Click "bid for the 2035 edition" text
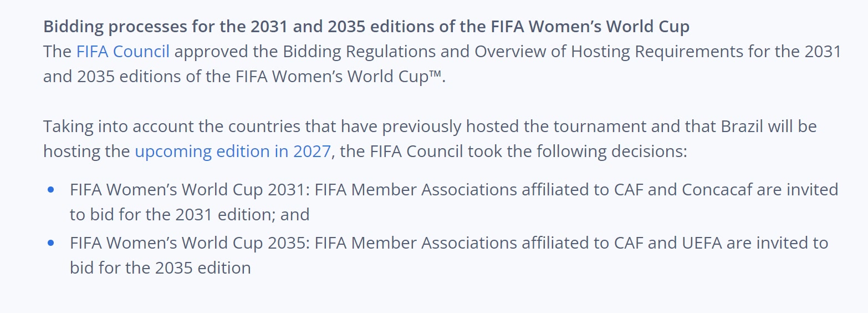868x313 pixels. pyautogui.click(x=160, y=268)
